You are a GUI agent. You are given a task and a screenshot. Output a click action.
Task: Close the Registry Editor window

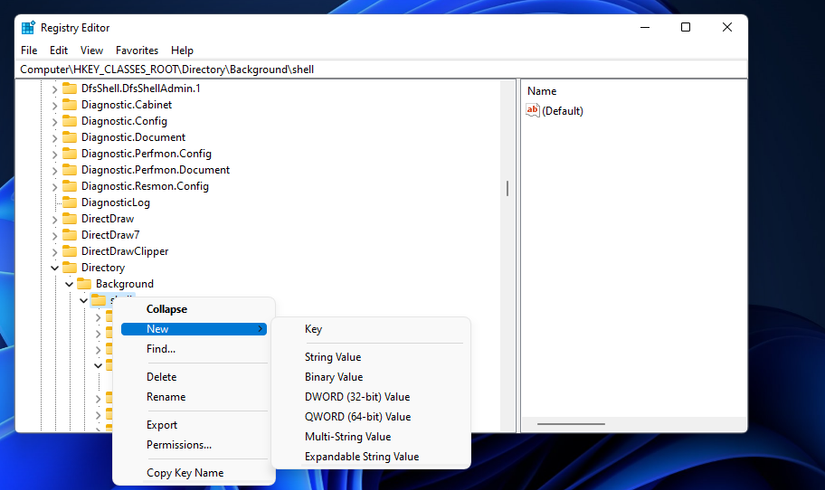(727, 27)
